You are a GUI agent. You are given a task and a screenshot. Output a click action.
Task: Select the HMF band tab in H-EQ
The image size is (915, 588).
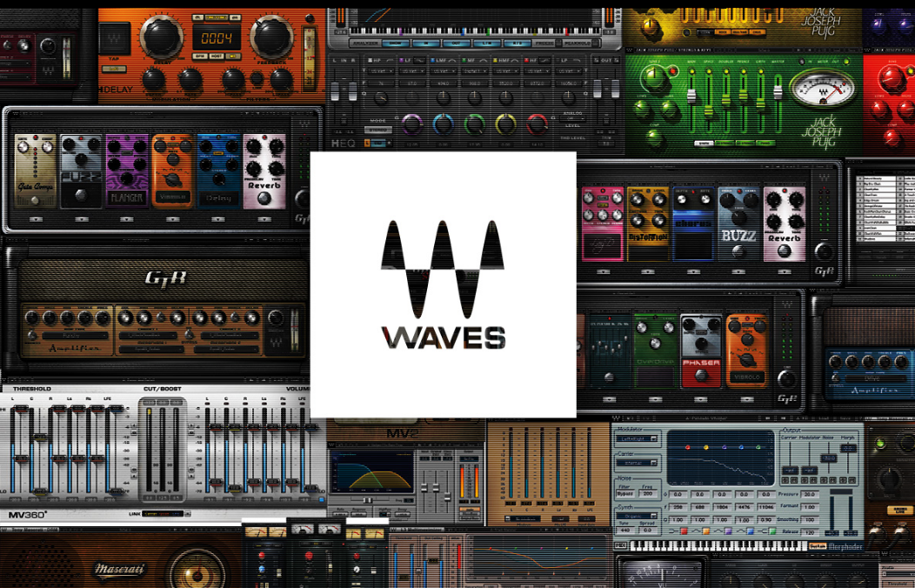pyautogui.click(x=505, y=60)
